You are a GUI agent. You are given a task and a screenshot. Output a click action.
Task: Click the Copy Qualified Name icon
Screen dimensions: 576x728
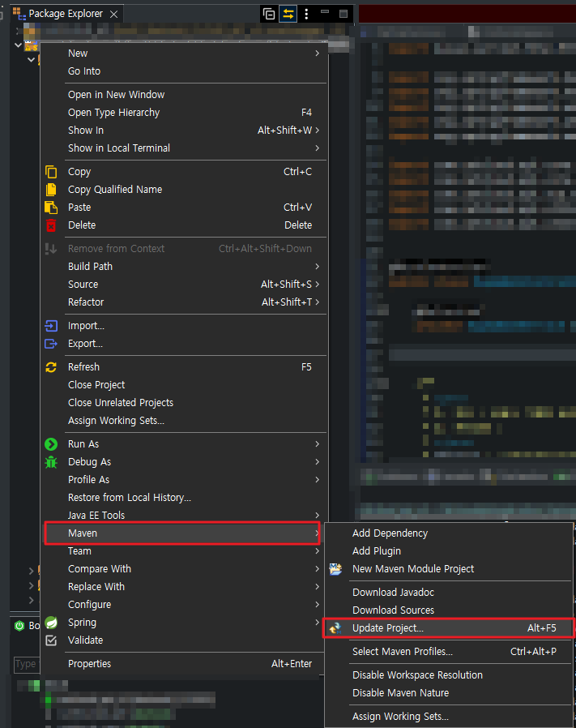tap(51, 190)
